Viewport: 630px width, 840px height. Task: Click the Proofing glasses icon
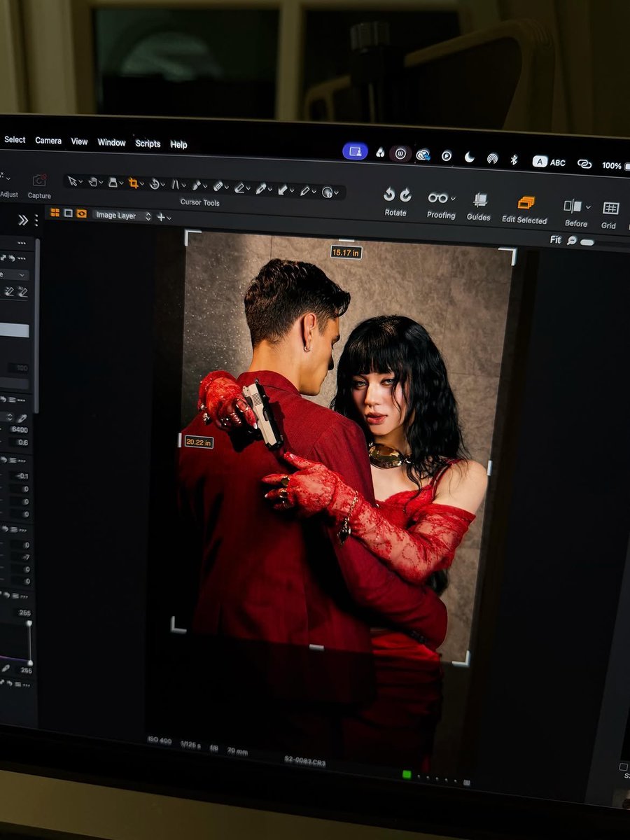(438, 197)
